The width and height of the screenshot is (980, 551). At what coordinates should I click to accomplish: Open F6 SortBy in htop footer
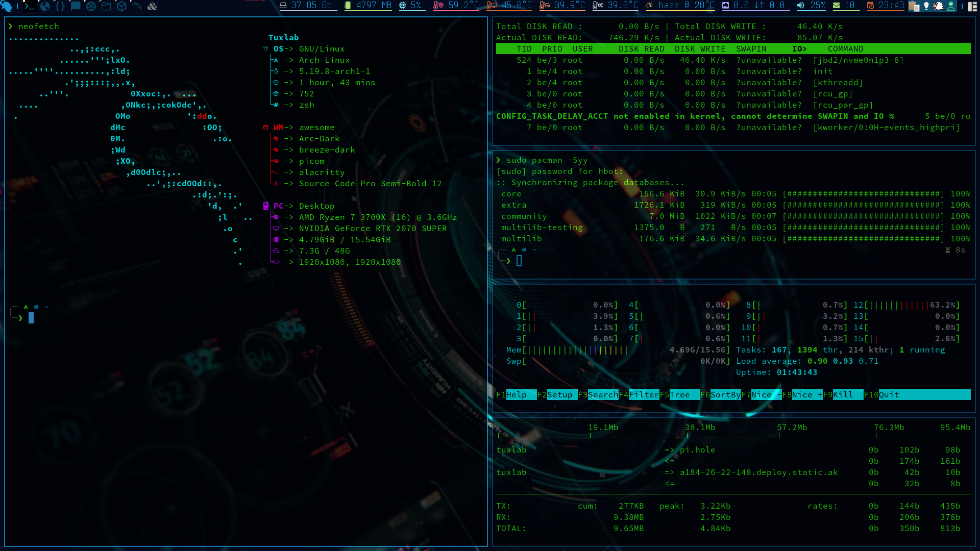[x=725, y=394]
